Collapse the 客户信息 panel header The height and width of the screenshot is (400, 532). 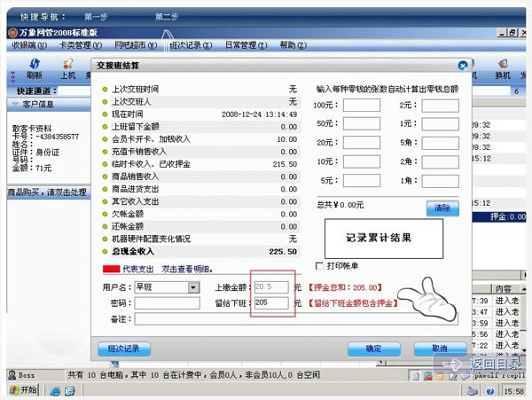pyautogui.click(x=49, y=104)
